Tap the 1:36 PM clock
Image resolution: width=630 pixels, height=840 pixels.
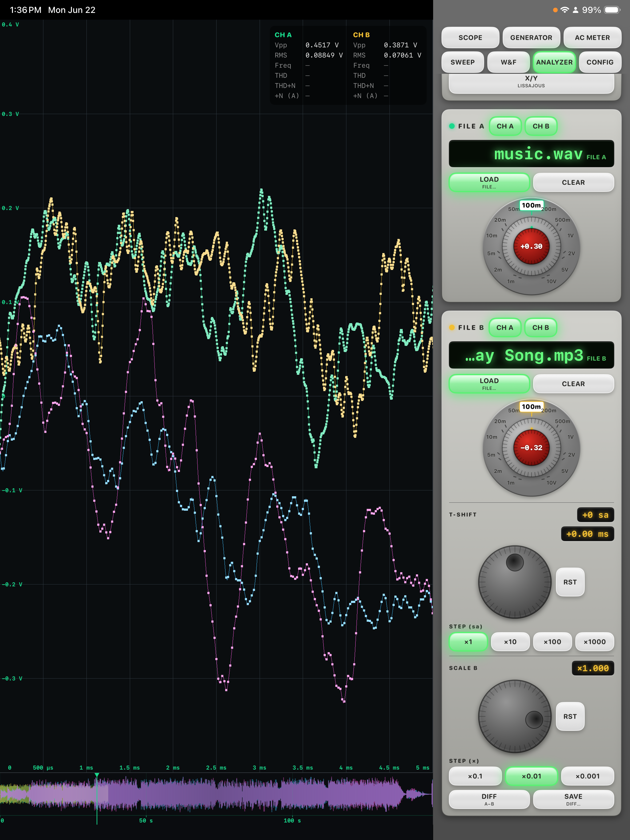[26, 10]
